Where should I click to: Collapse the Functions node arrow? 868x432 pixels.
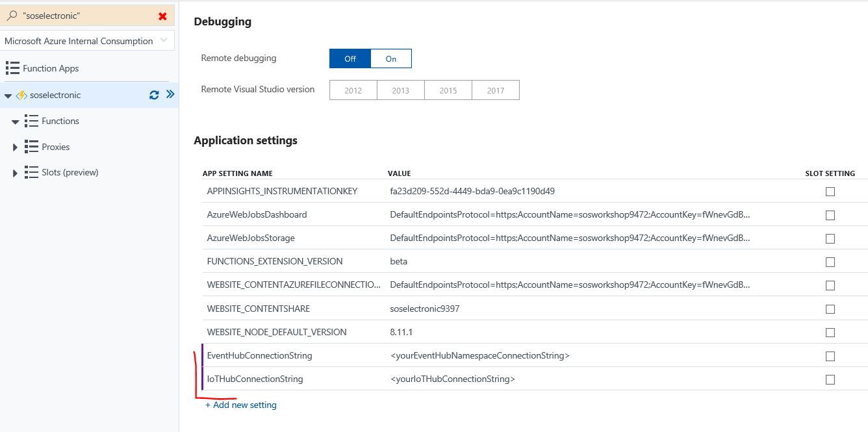point(16,121)
